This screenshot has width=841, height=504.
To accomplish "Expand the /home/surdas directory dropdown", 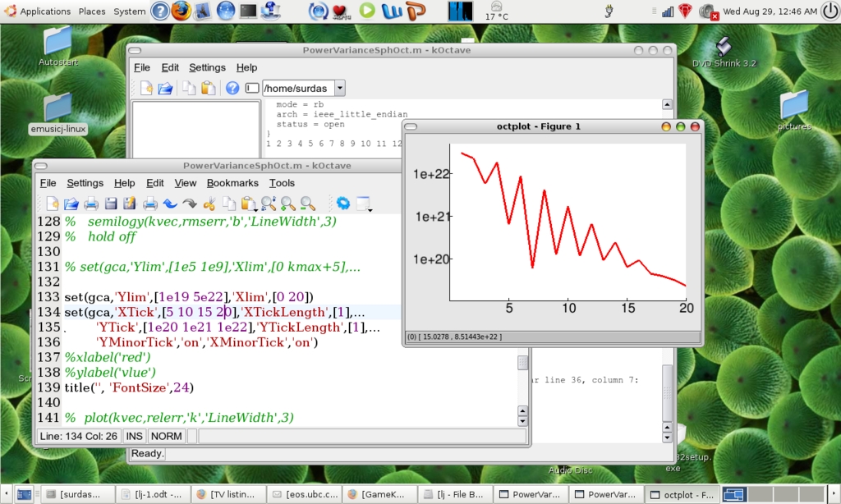I will 340,88.
